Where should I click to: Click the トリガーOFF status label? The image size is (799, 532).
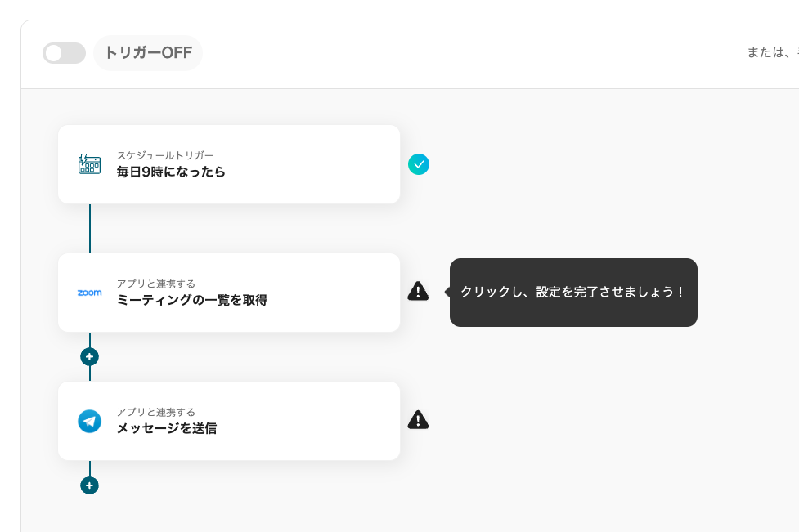tap(148, 53)
